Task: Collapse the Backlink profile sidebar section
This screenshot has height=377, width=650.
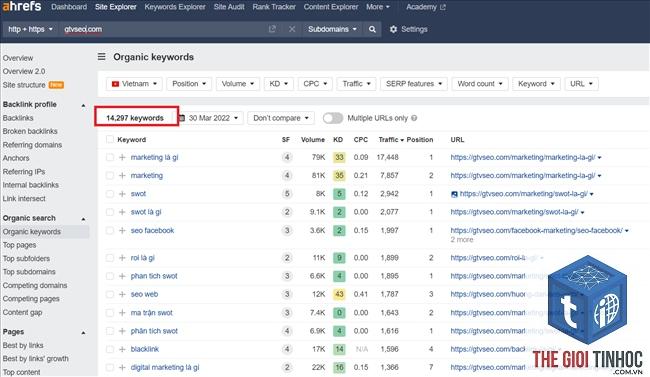Action: tap(83, 105)
